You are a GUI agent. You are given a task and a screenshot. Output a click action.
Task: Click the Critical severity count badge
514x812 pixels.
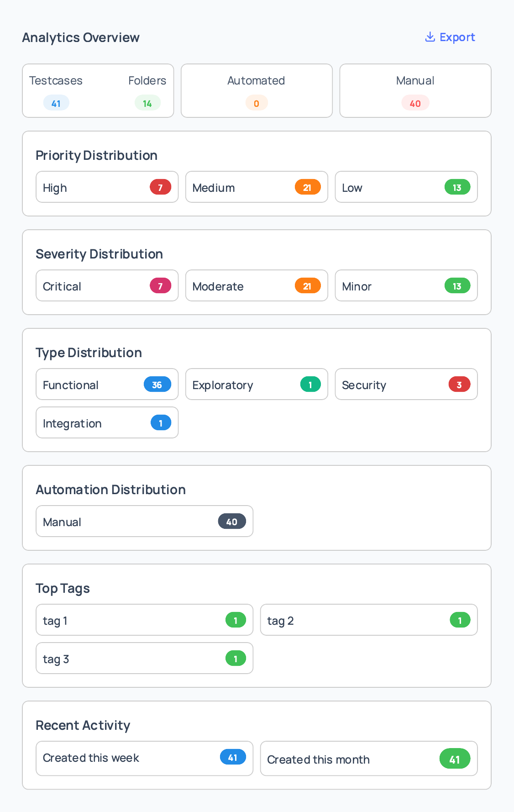pyautogui.click(x=160, y=285)
